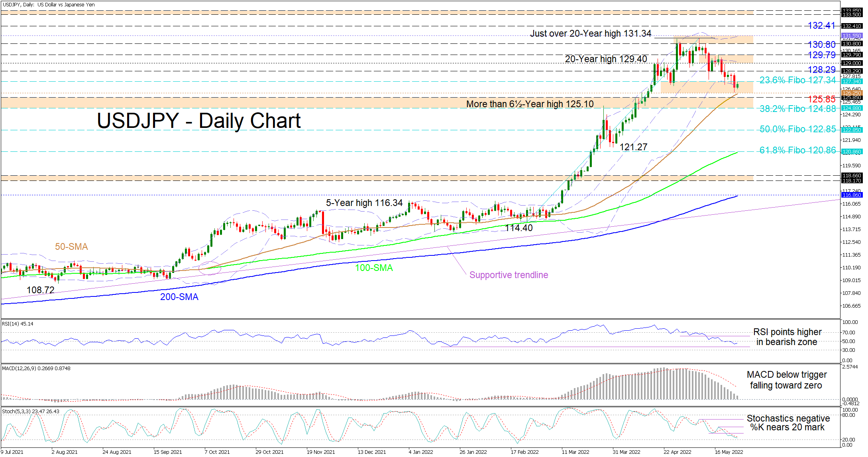The width and height of the screenshot is (868, 457).
Task: Click the 16 May 2022 date marker
Action: [729, 452]
